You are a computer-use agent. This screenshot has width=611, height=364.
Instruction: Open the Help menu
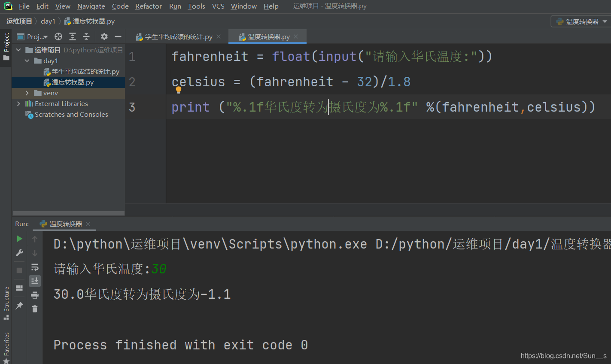[271, 6]
